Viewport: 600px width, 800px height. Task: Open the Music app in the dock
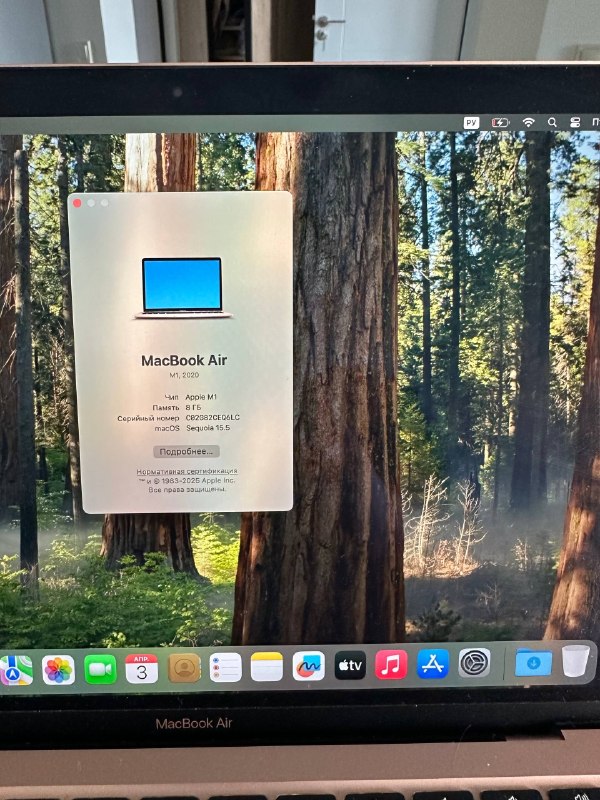pos(391,664)
